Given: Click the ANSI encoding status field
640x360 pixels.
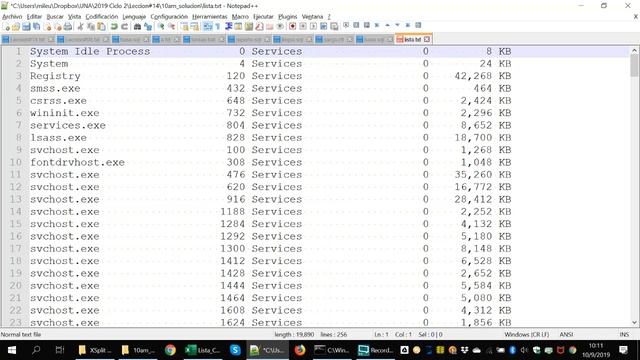Looking at the screenshot, I should (566, 335).
